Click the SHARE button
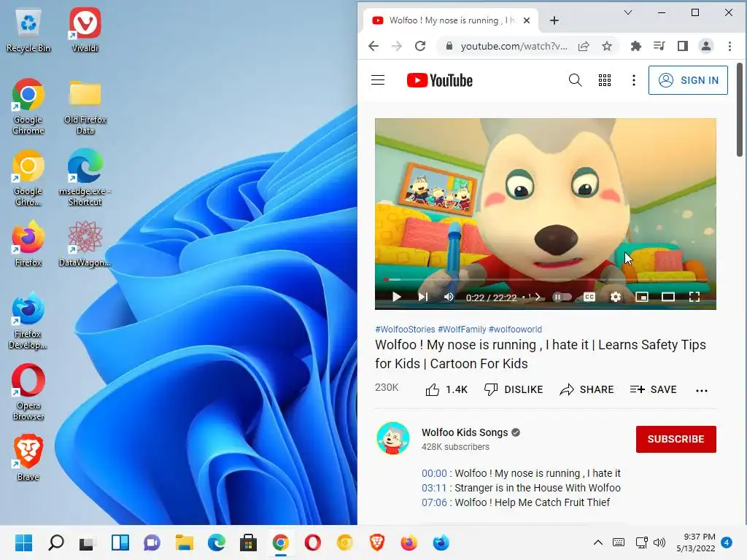 pos(587,389)
